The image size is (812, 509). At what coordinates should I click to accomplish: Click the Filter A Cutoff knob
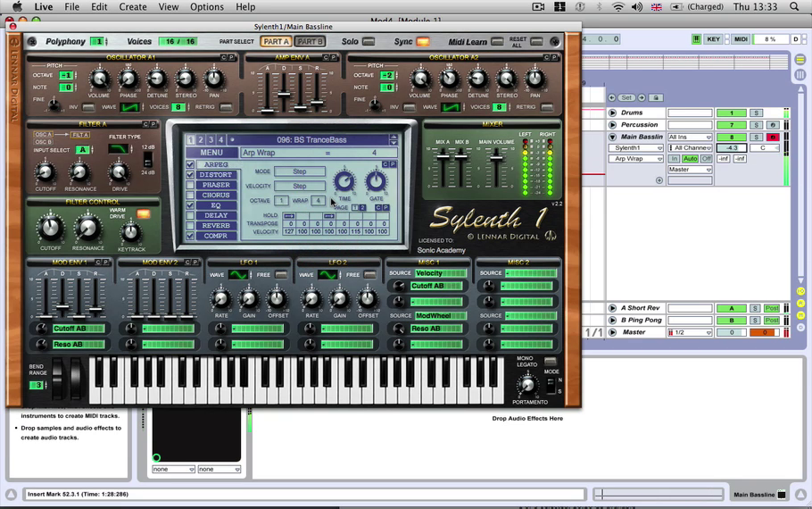point(45,172)
